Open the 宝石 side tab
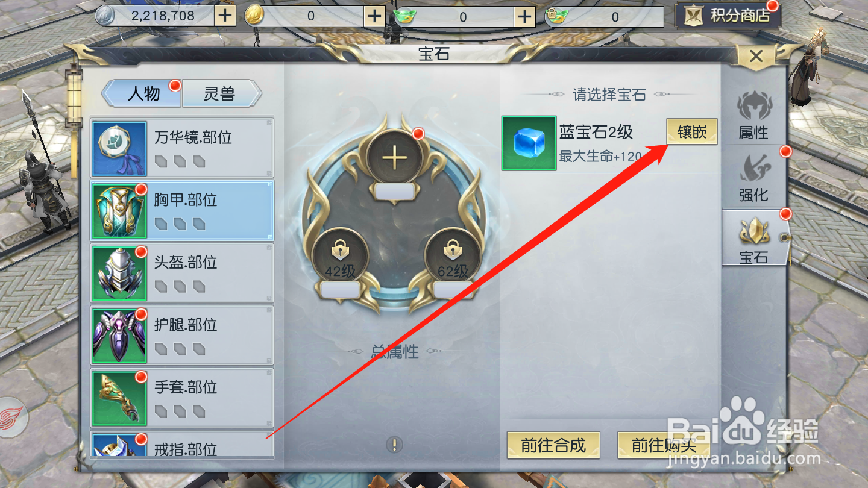 click(x=753, y=239)
